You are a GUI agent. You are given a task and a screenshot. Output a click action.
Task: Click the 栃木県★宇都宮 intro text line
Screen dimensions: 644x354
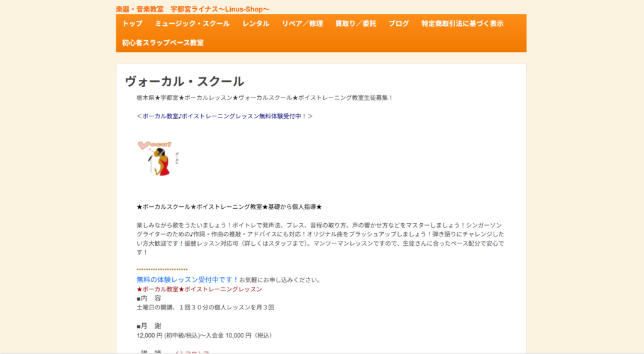[x=265, y=97]
